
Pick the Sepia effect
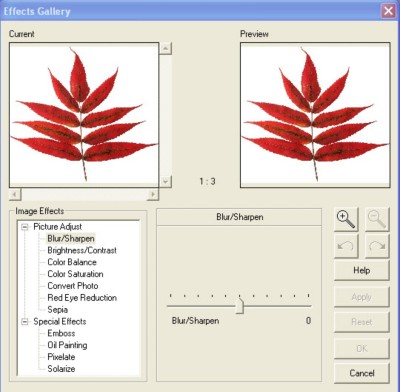point(58,310)
